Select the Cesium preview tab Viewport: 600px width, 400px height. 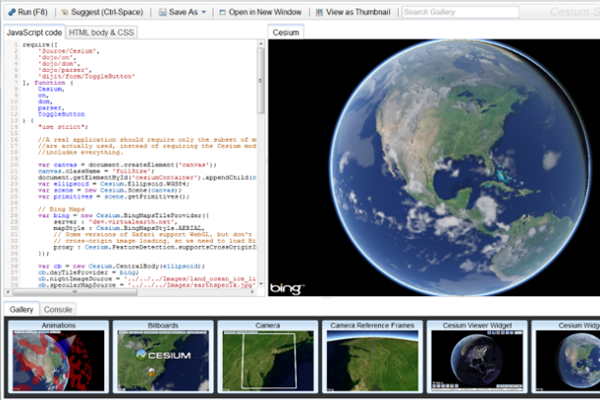tap(286, 33)
